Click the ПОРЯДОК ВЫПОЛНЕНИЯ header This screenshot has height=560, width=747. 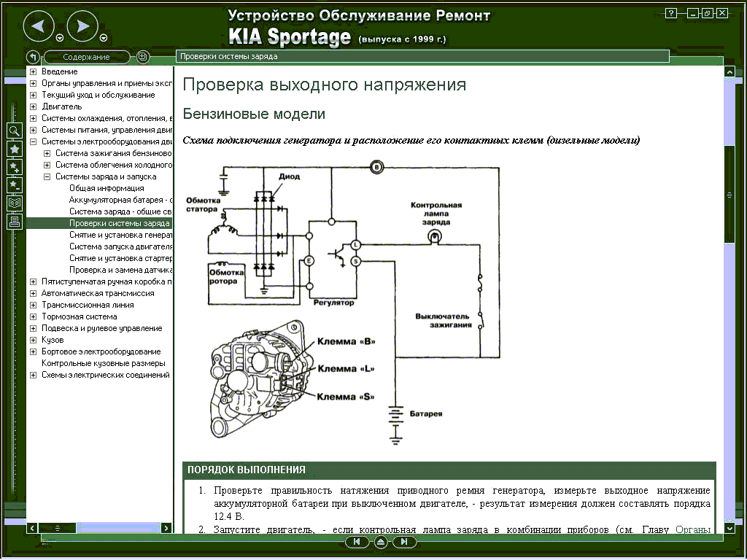point(449,470)
